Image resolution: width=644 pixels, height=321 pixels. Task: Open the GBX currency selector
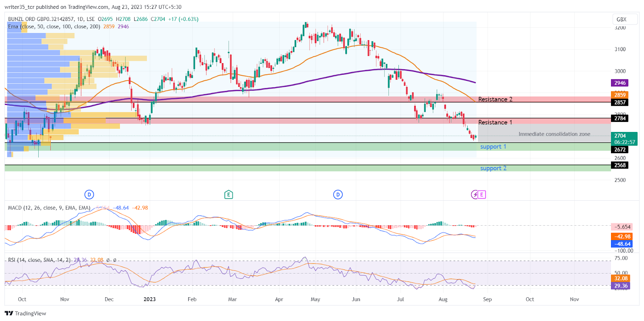[x=625, y=19]
